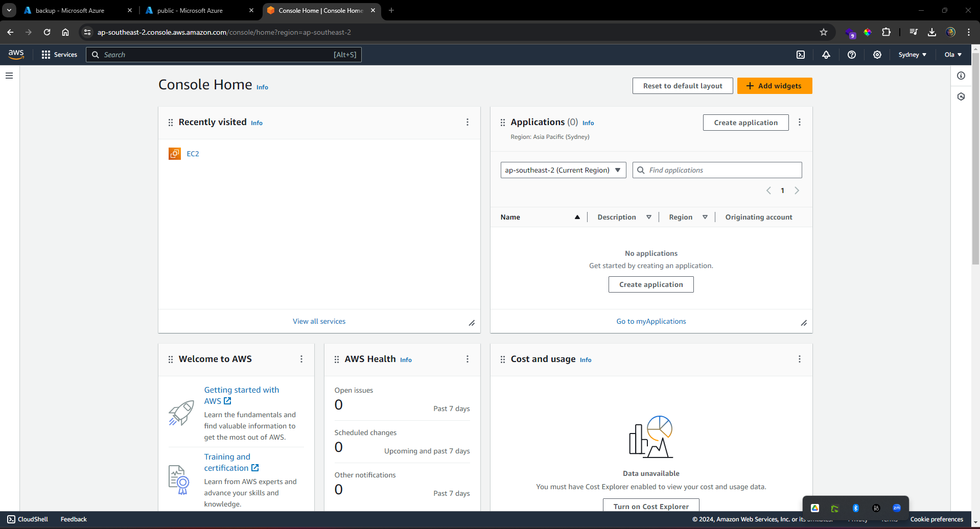Close the public - Microsoft Azure tab
The image size is (980, 529).
point(251,10)
